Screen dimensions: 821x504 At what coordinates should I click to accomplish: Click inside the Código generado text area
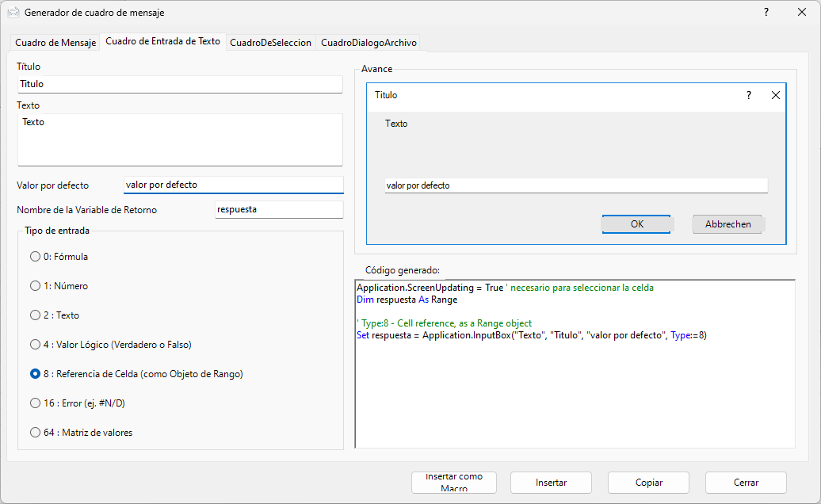(x=575, y=364)
